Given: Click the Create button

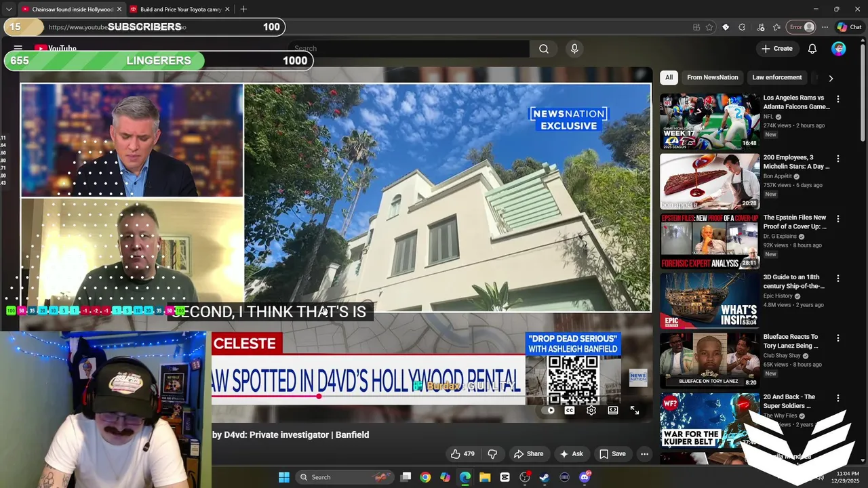Looking at the screenshot, I should pos(777,49).
